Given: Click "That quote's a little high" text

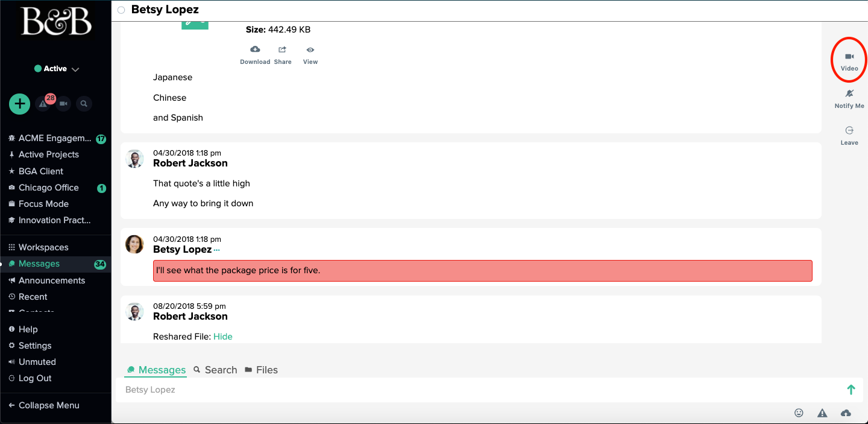Looking at the screenshot, I should 201,183.
